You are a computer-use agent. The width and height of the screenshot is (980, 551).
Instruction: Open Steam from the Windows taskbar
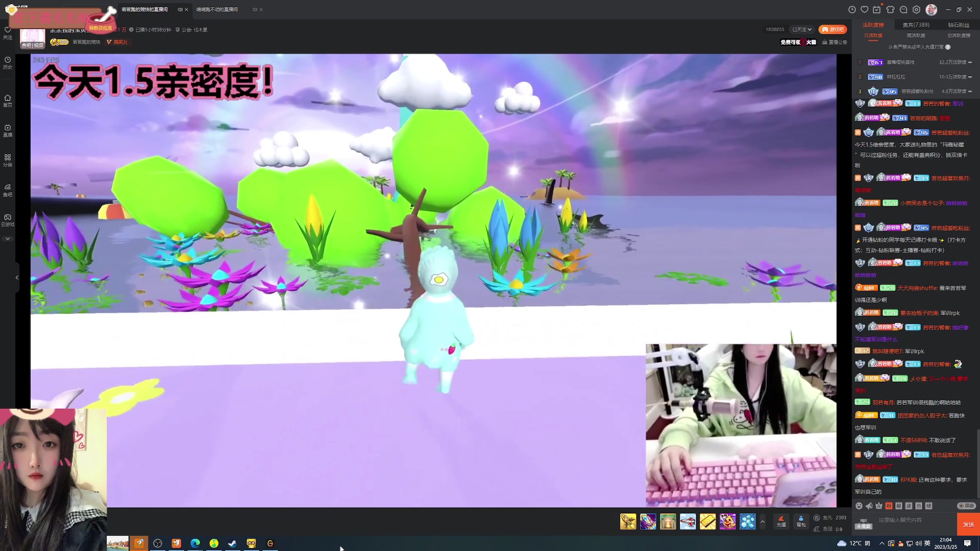232,543
